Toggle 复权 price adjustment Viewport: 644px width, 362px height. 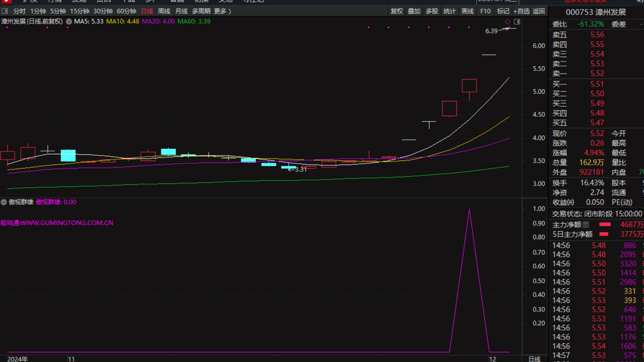396,11
